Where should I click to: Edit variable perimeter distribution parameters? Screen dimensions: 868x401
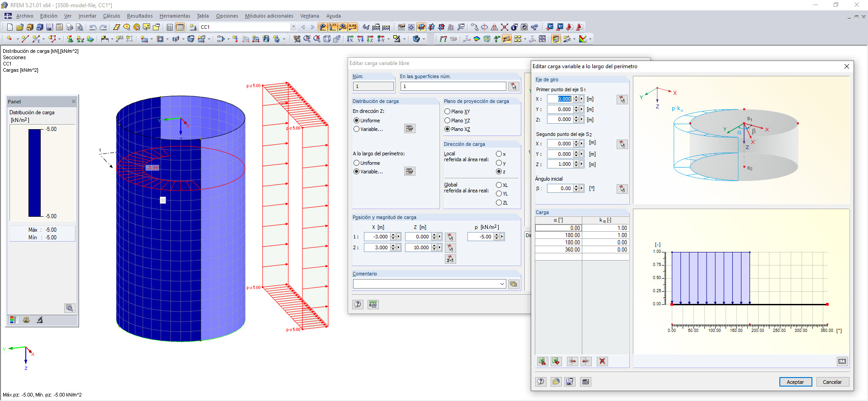tap(410, 171)
